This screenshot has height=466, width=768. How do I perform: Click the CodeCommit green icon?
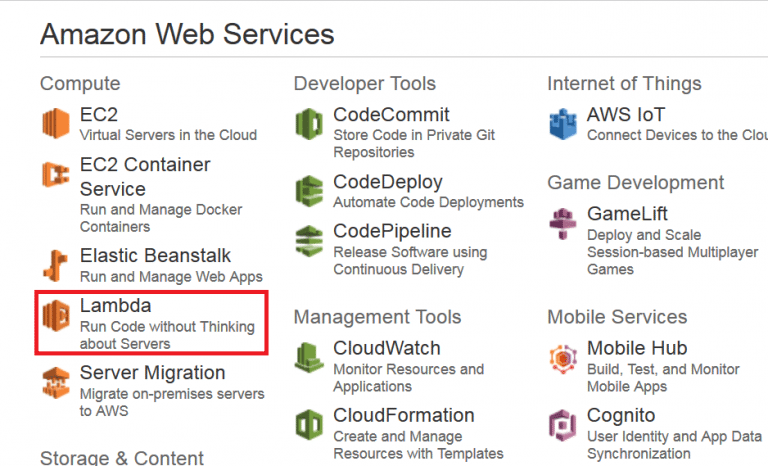point(310,123)
